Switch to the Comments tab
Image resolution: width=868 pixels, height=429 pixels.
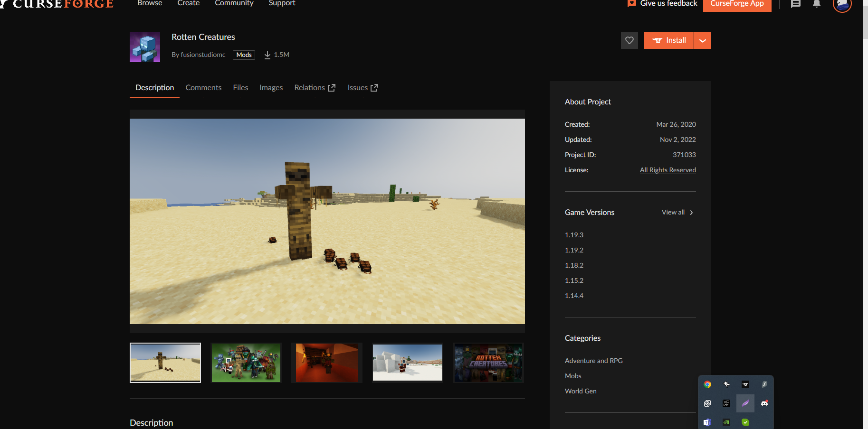[203, 88]
